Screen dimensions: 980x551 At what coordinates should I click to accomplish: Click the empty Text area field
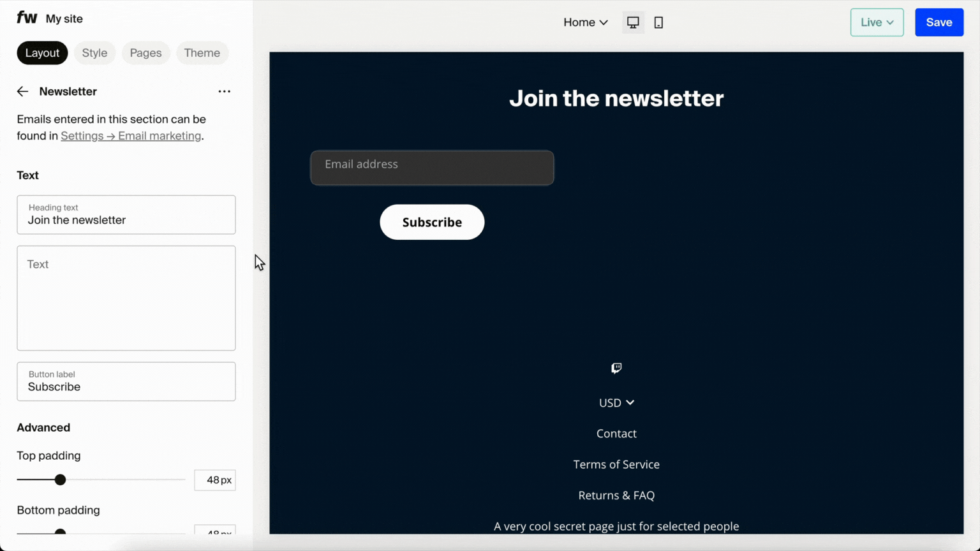126,298
